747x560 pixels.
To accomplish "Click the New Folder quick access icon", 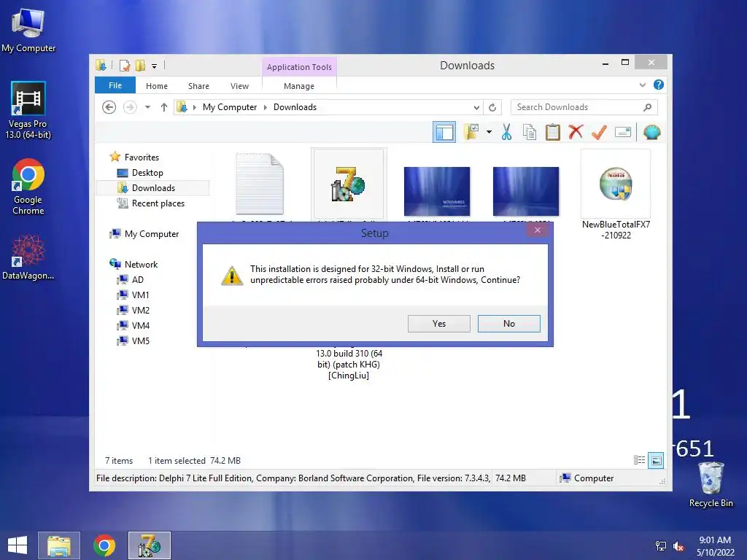I will click(141, 66).
